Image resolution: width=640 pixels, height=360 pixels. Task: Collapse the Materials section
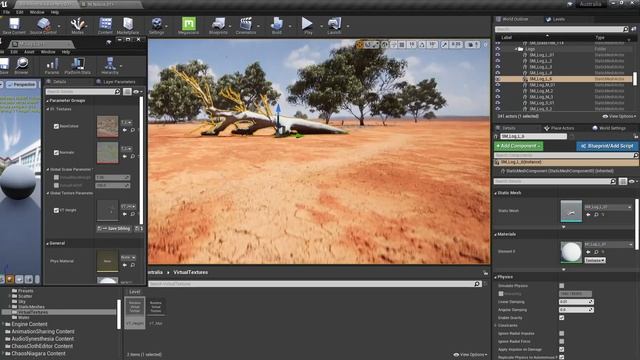[x=496, y=235]
